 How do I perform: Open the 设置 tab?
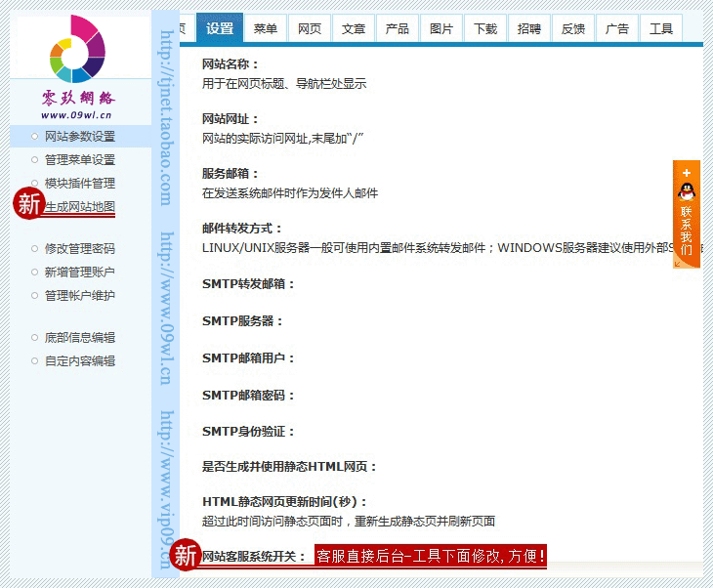(220, 28)
